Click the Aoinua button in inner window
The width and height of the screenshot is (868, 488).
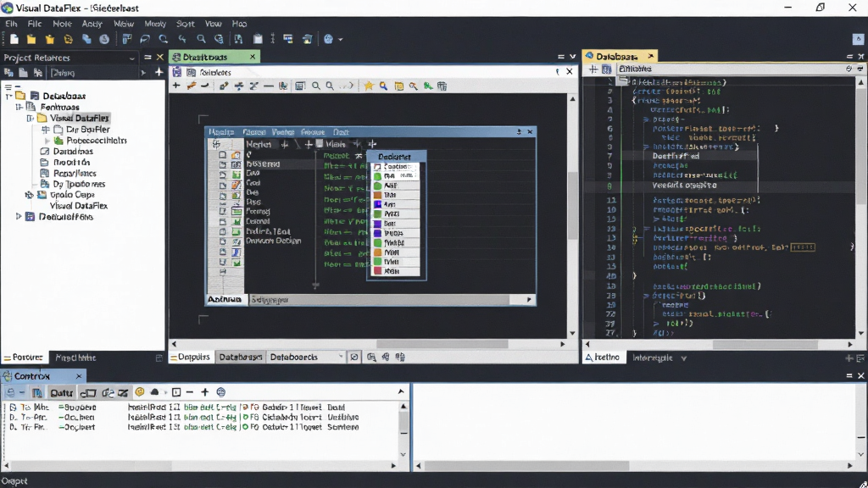[224, 299]
